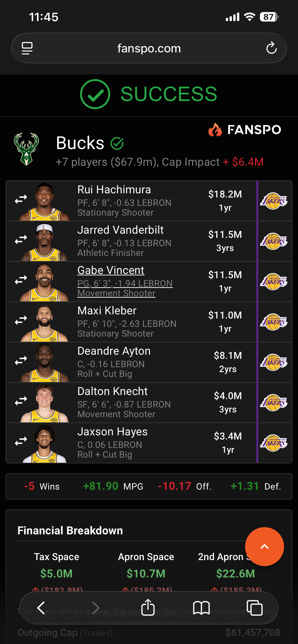Viewport: 298px width, 644px height.
Task: Tap Dalton Knecht's player headshot
Action: (x=45, y=403)
